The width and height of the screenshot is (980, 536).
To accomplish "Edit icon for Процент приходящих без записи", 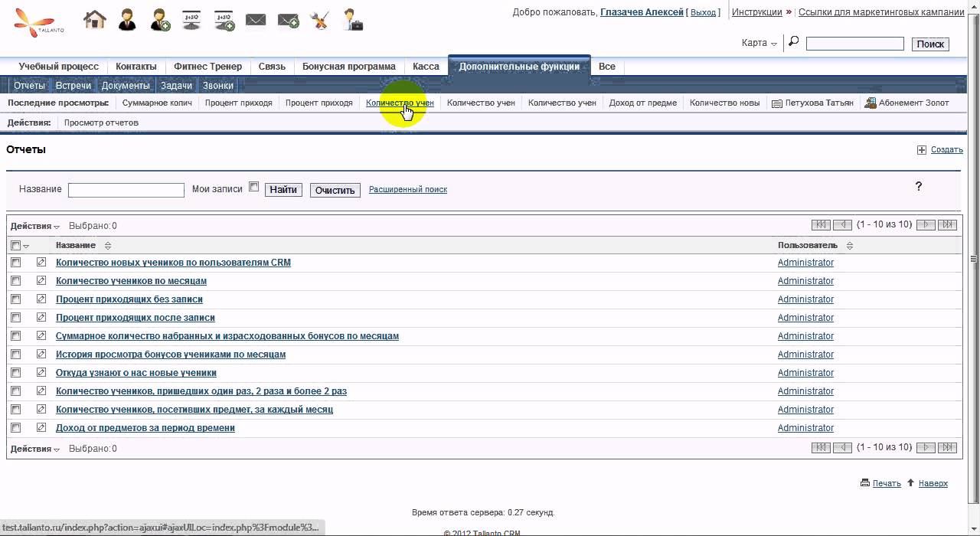I will (41, 299).
